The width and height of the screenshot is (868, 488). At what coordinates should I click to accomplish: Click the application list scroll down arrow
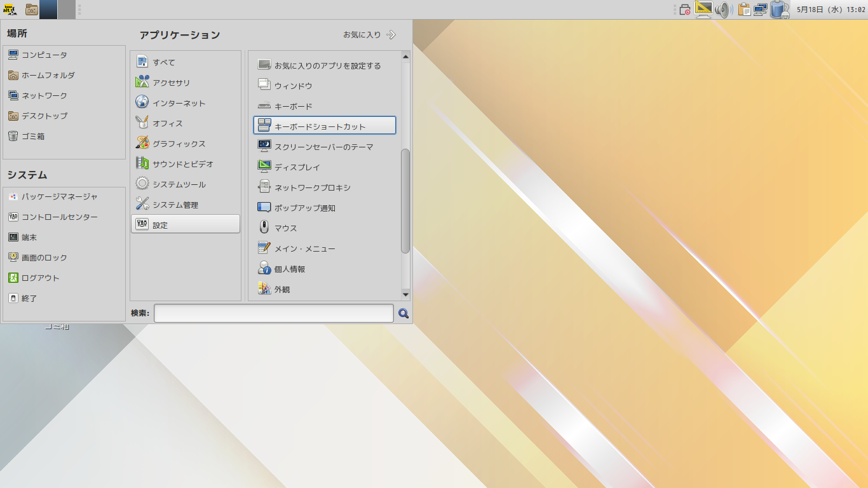click(x=405, y=294)
